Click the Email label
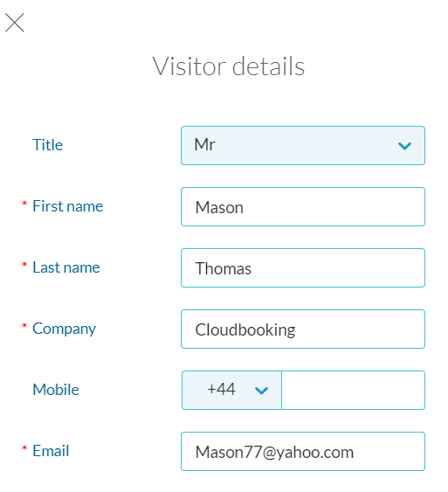The image size is (448, 492). (x=51, y=451)
